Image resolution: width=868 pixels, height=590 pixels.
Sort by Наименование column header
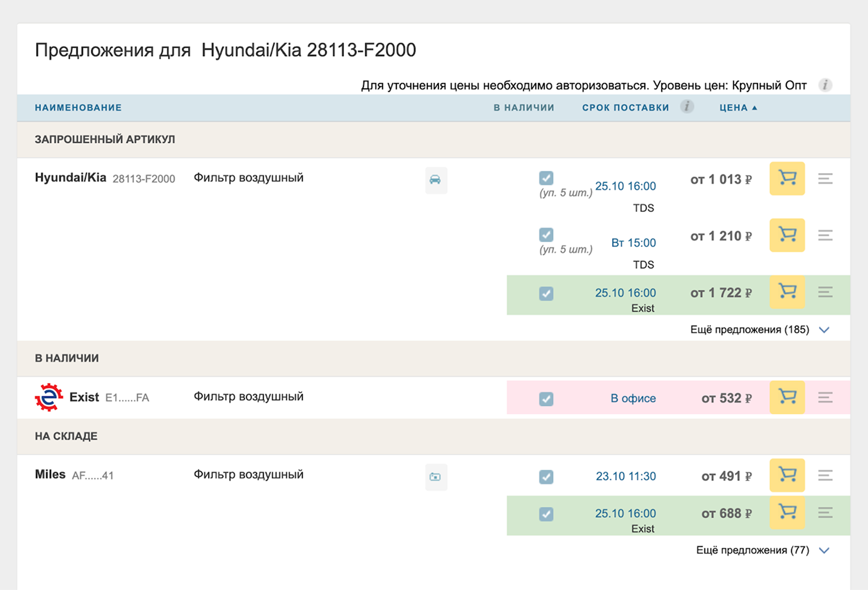point(78,108)
